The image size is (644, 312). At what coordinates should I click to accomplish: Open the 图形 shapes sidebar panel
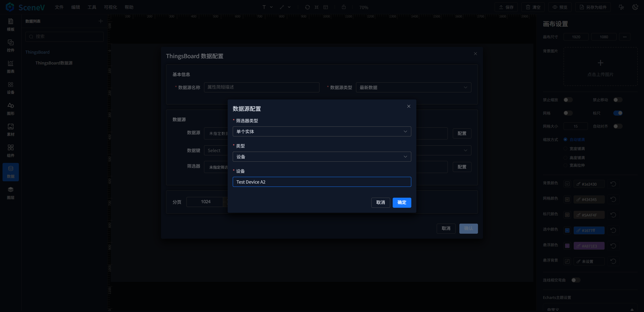pyautogui.click(x=11, y=109)
